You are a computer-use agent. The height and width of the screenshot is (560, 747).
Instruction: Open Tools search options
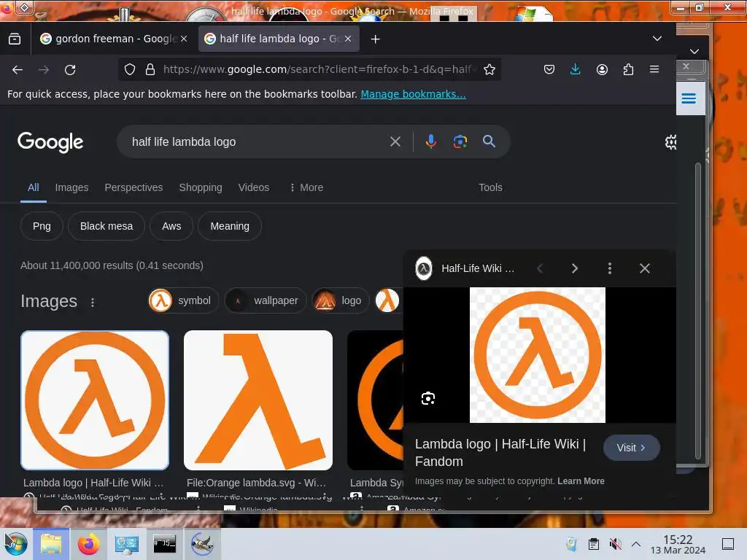(490, 187)
